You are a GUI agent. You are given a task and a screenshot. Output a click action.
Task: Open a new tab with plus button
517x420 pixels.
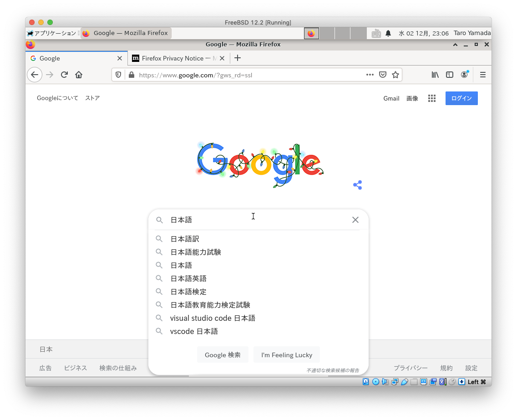tap(237, 58)
